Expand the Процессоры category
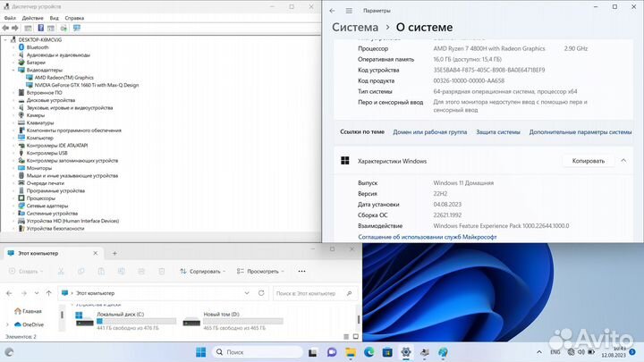Image resolution: width=644 pixels, height=362 pixels. click(x=13, y=198)
